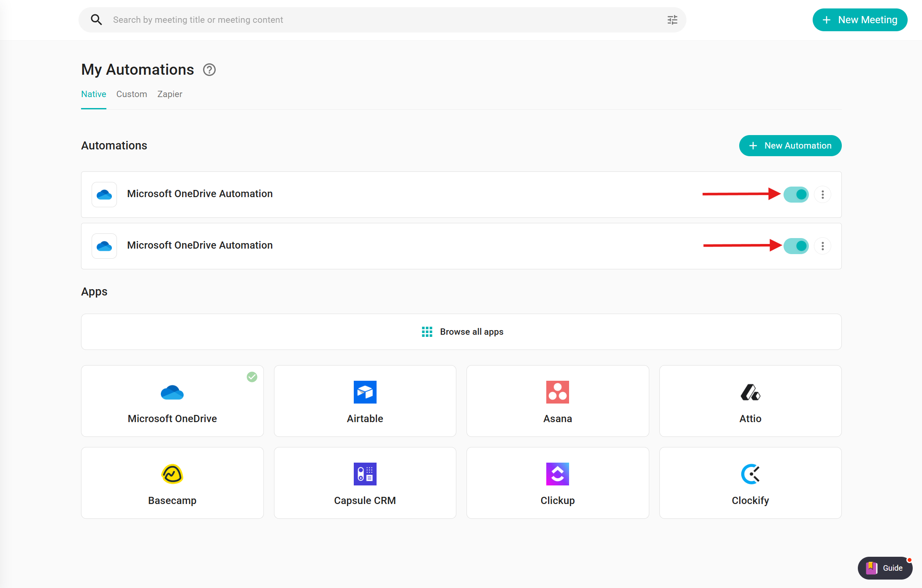Screen dimensions: 922x588
Task: Select the Attio app icon
Action: tap(750, 392)
